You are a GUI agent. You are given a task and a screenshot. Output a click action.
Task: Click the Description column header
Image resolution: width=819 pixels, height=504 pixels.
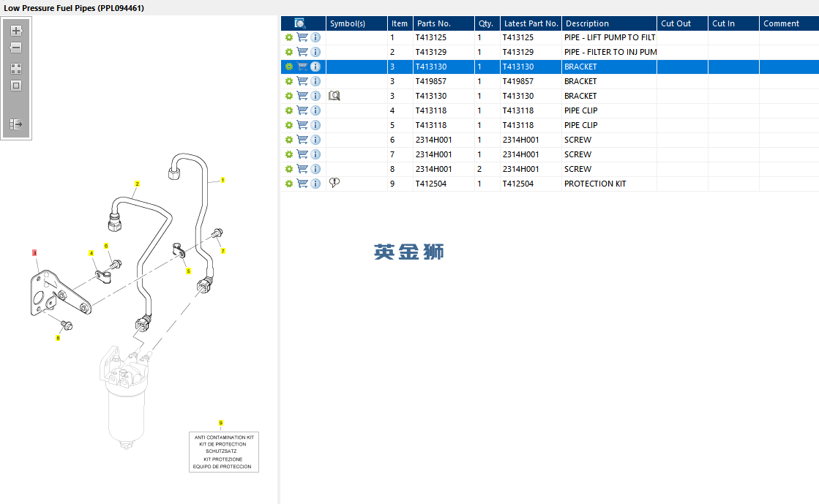609,23
